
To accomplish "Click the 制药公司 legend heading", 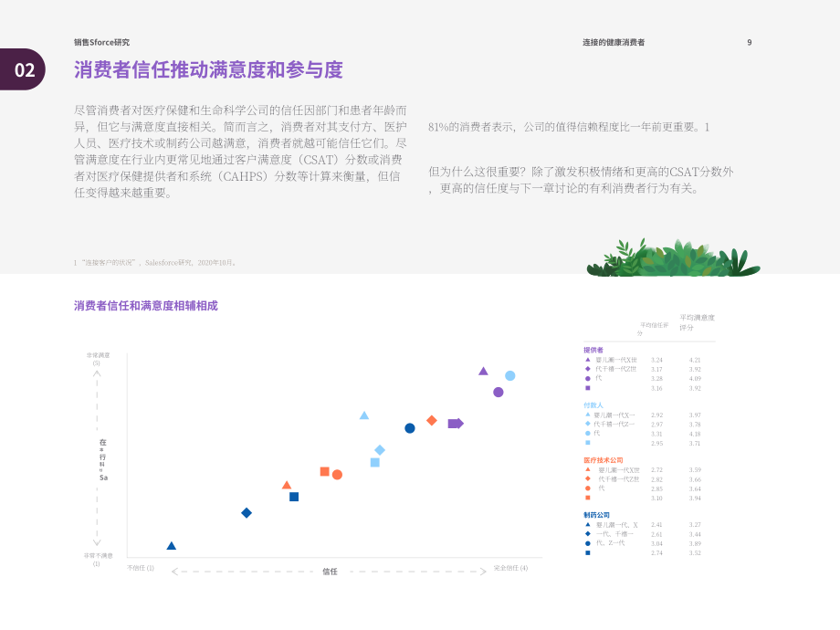I will [596, 515].
